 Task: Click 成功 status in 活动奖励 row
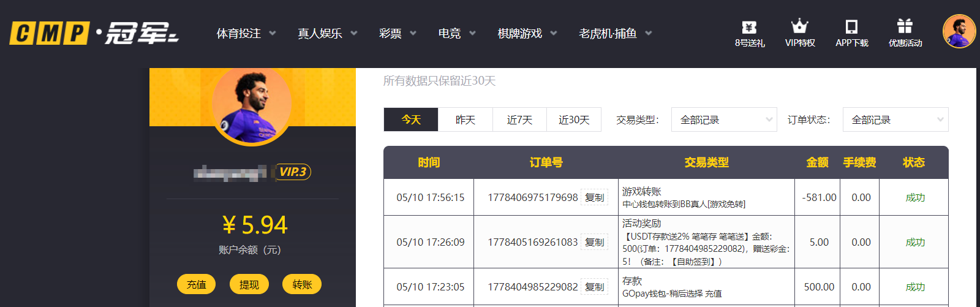915,242
